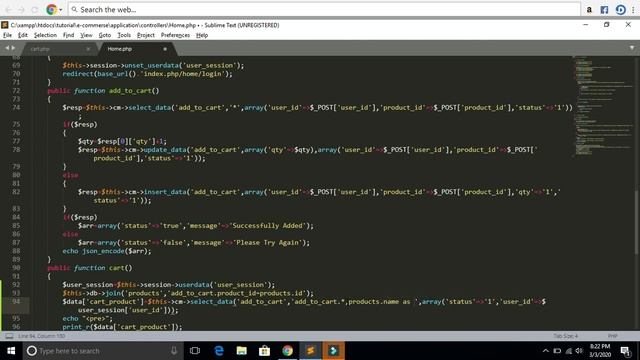The height and width of the screenshot is (360, 640).
Task: Click 'Please Try Again' string in code
Action: 268,242
